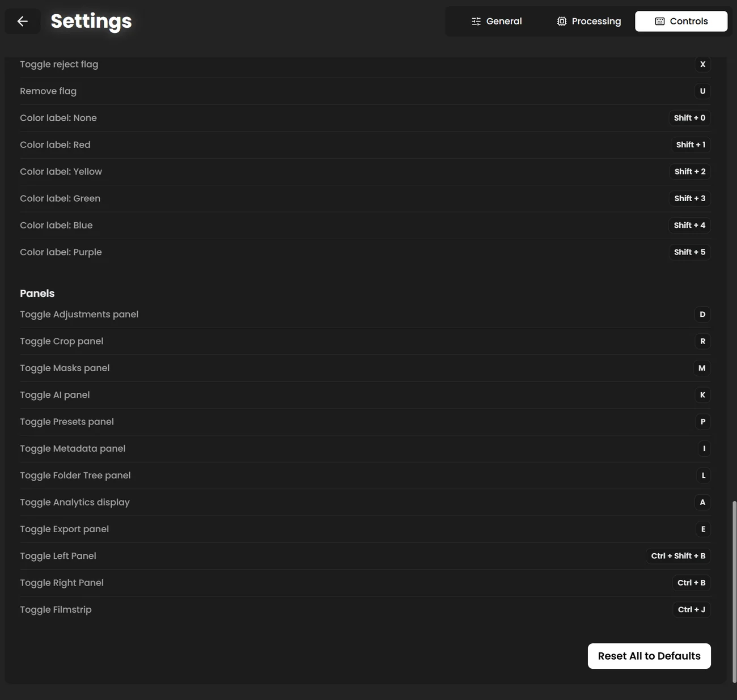Change the Shift + 2 shortcut key

[x=689, y=172]
